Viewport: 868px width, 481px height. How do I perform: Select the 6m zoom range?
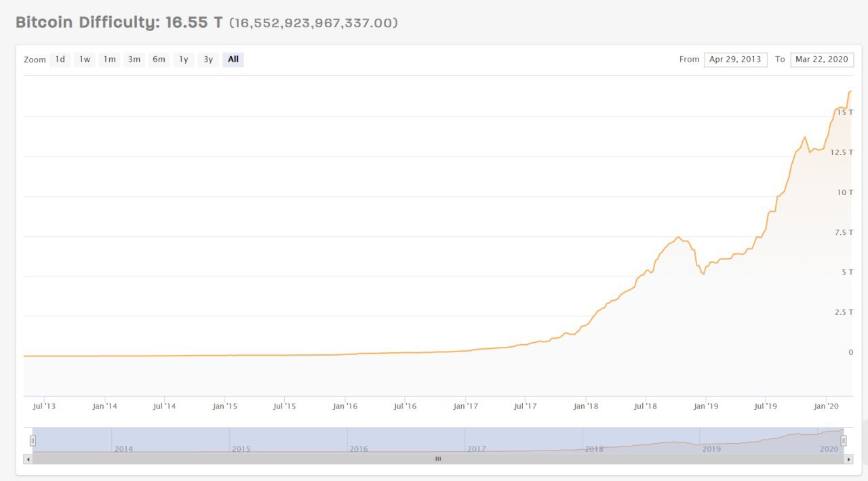pyautogui.click(x=159, y=60)
